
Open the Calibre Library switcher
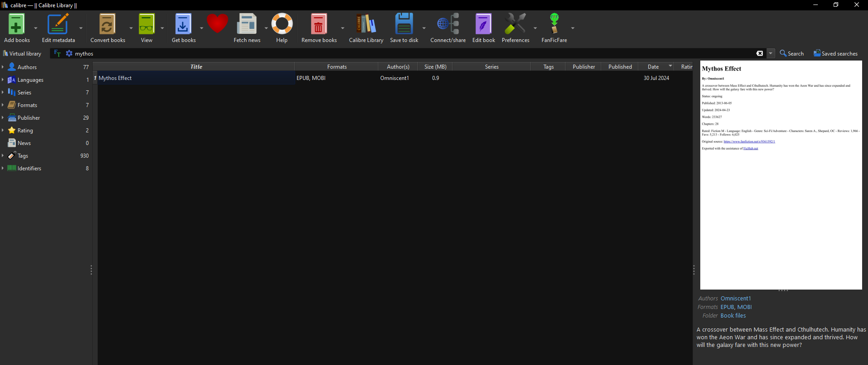point(366,24)
